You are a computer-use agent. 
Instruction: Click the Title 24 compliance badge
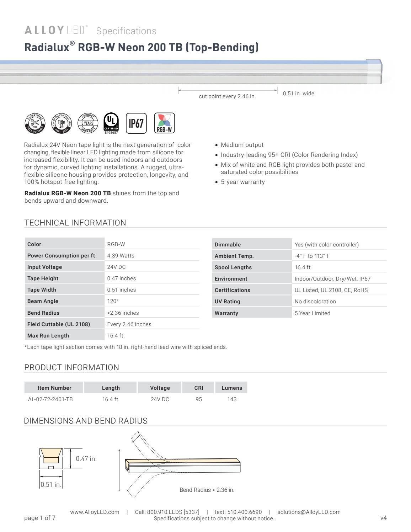62,123
